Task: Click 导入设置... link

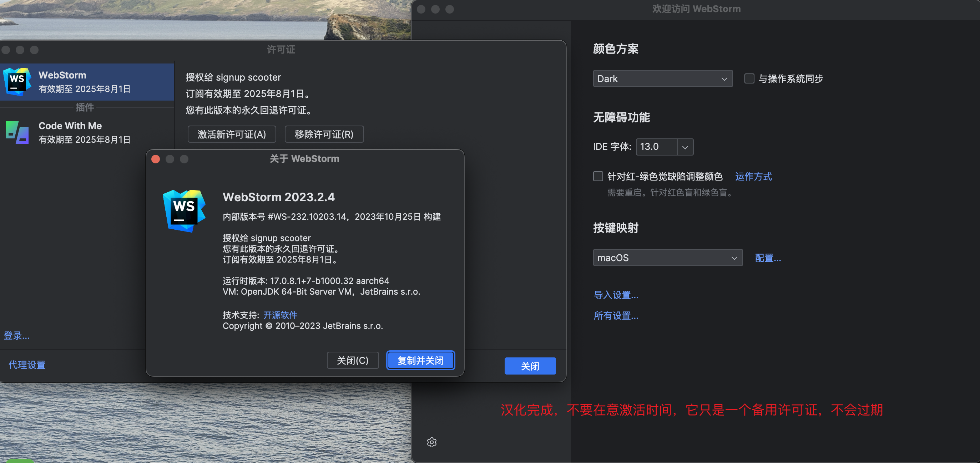Action: click(616, 295)
